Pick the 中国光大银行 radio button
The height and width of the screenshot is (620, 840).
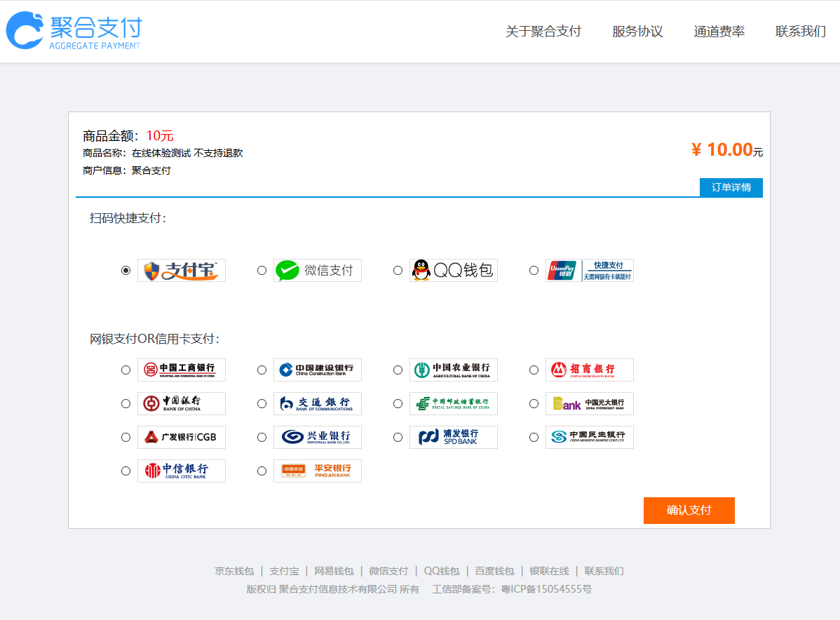pyautogui.click(x=534, y=403)
